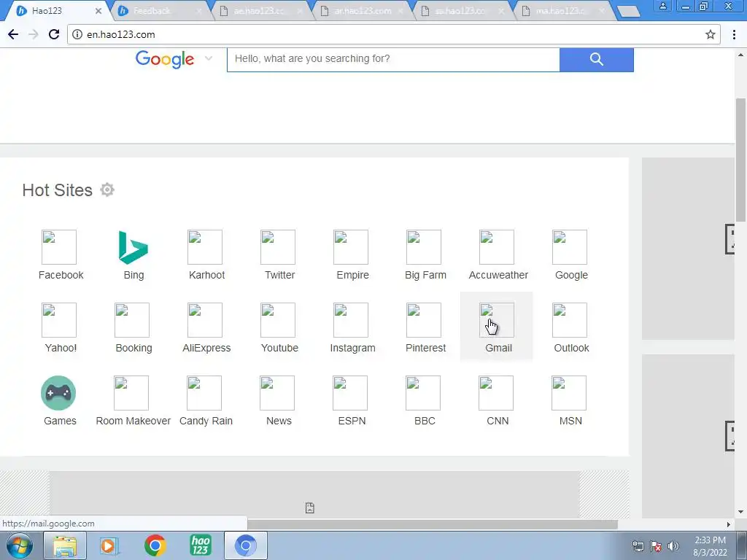Bookmark this page with star
Screen dimensions: 747x560
click(x=711, y=34)
